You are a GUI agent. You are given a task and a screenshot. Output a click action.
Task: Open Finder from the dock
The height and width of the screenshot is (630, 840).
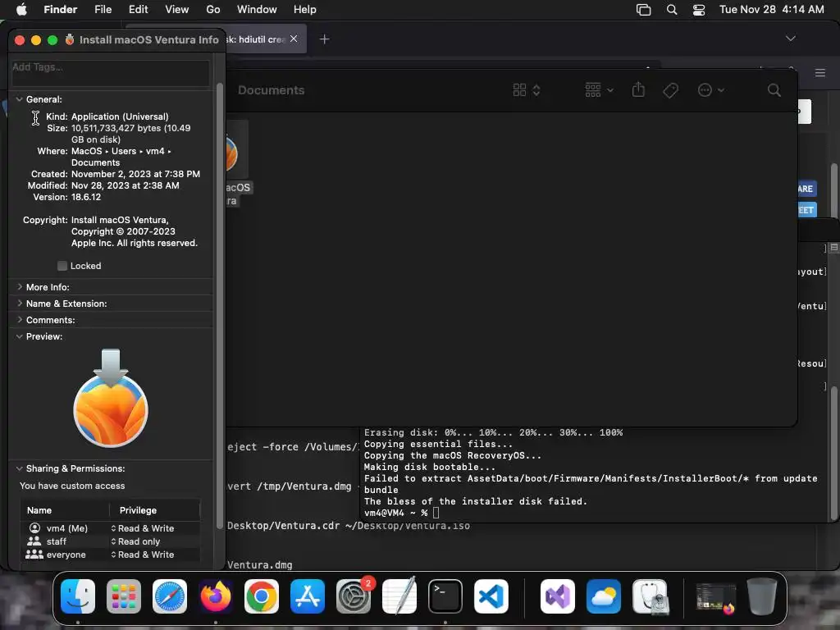click(x=78, y=596)
